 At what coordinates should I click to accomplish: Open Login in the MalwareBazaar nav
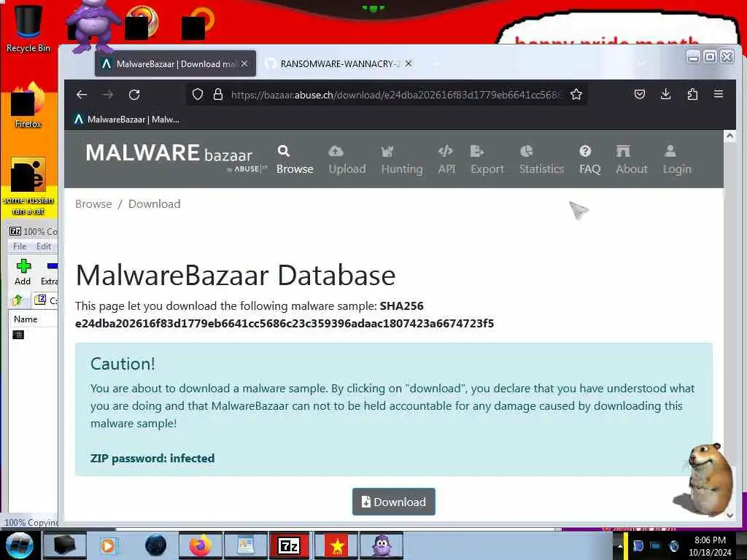click(x=676, y=160)
